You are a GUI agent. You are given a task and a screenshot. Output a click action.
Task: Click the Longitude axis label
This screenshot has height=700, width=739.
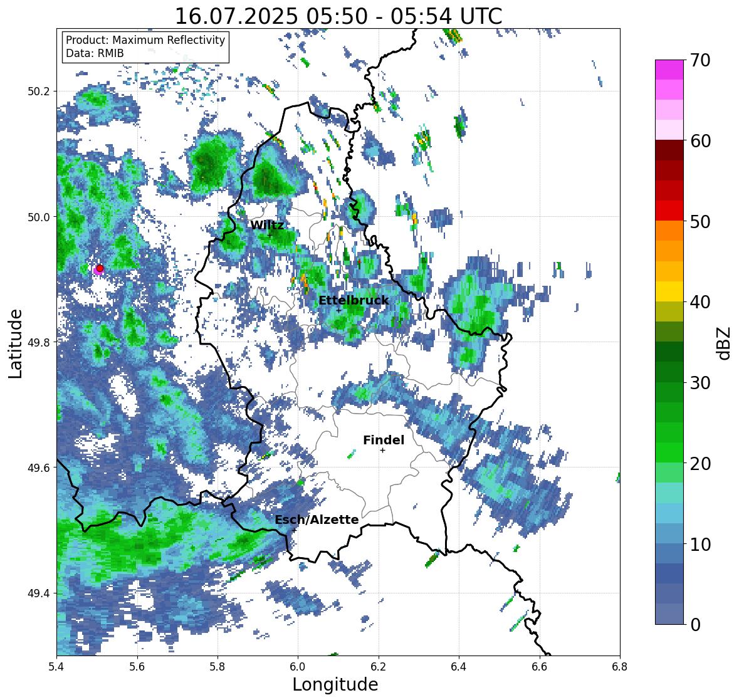[x=335, y=684]
